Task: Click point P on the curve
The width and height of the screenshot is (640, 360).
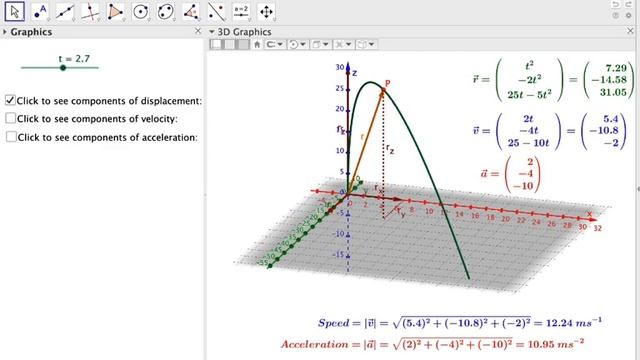Action: pyautogui.click(x=383, y=89)
